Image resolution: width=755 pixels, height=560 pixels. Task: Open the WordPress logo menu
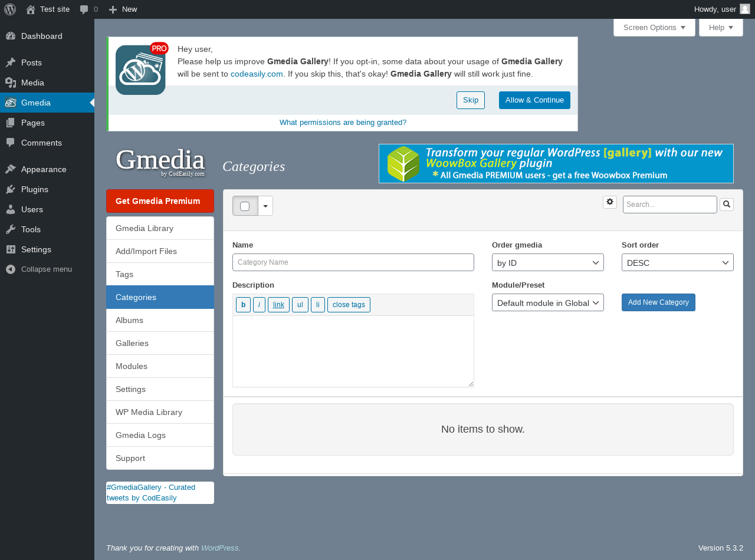pyautogui.click(x=10, y=9)
